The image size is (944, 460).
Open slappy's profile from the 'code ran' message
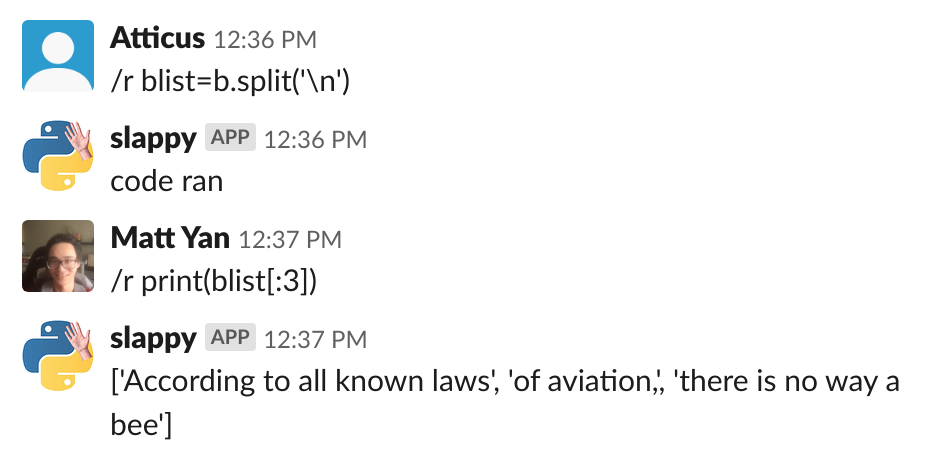(153, 140)
